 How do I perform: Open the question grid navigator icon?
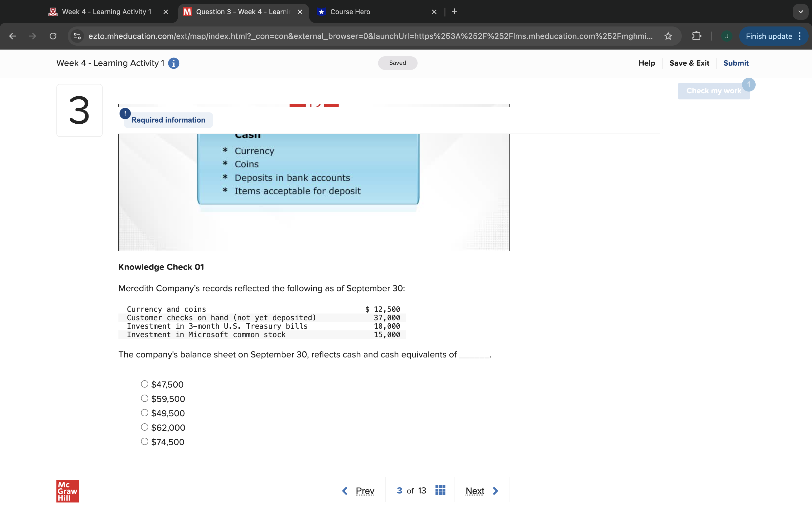coord(440,491)
